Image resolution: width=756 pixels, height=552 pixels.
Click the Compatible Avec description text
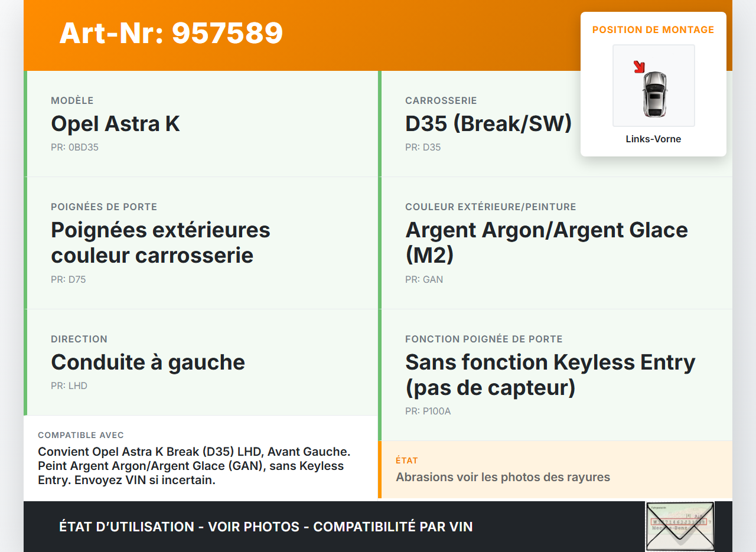[194, 466]
